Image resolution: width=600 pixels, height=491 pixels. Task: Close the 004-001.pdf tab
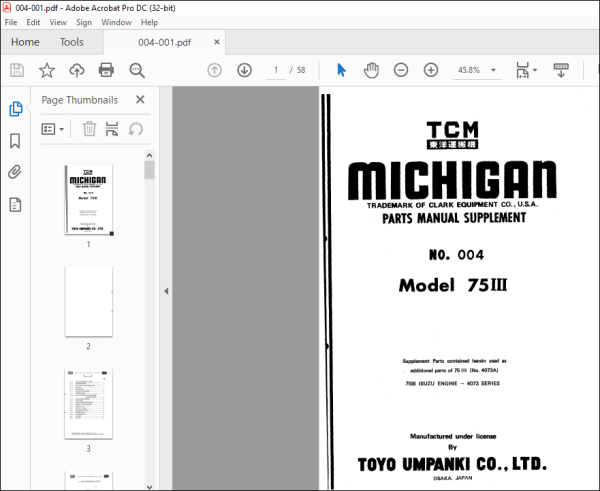(217, 42)
